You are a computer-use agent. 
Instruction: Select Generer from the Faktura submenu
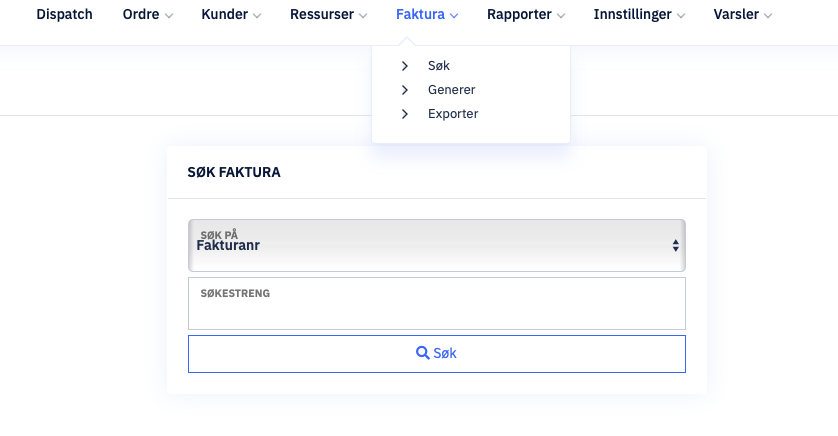coord(452,90)
